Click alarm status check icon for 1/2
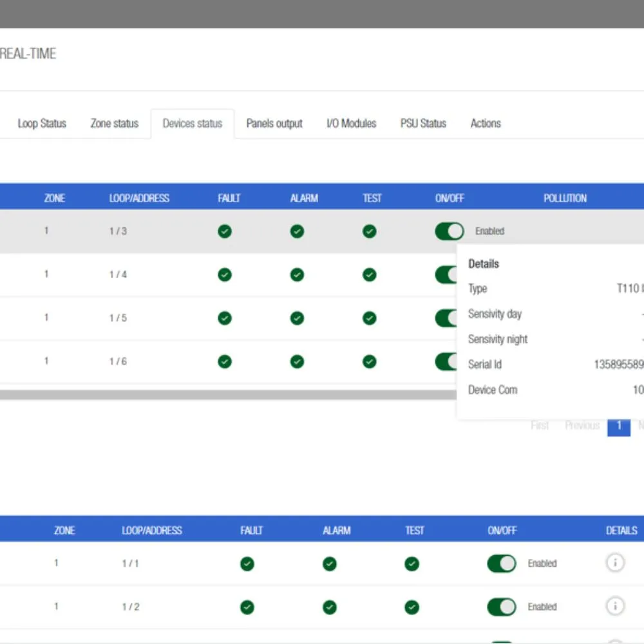644x644 pixels. (329, 607)
